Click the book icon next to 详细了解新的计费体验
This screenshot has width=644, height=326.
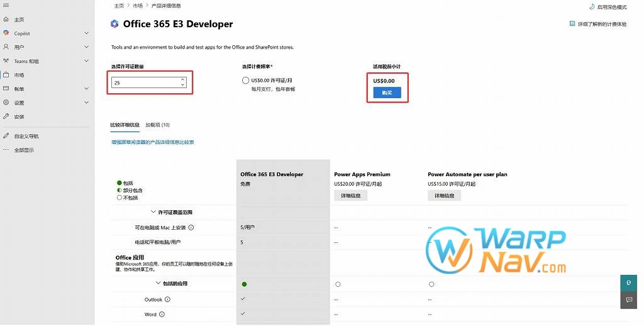click(x=572, y=24)
